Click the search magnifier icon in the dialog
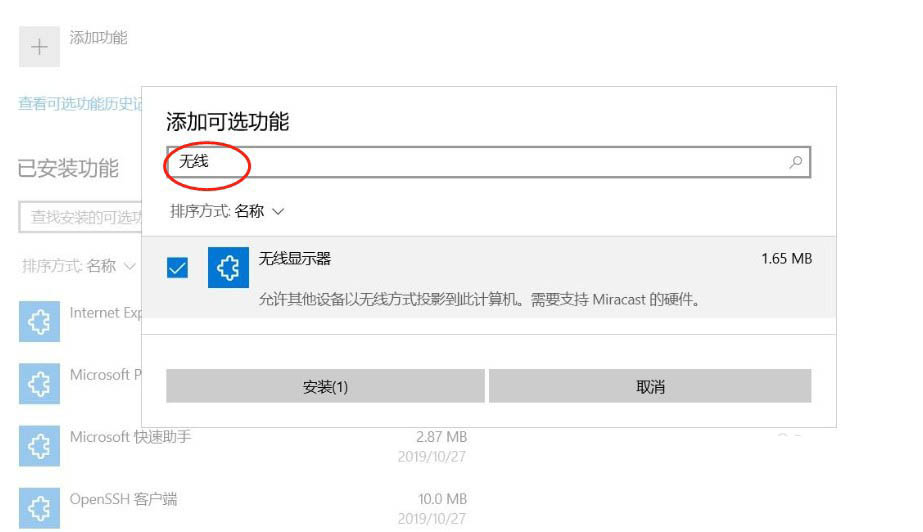This screenshot has width=923, height=532. point(795,162)
